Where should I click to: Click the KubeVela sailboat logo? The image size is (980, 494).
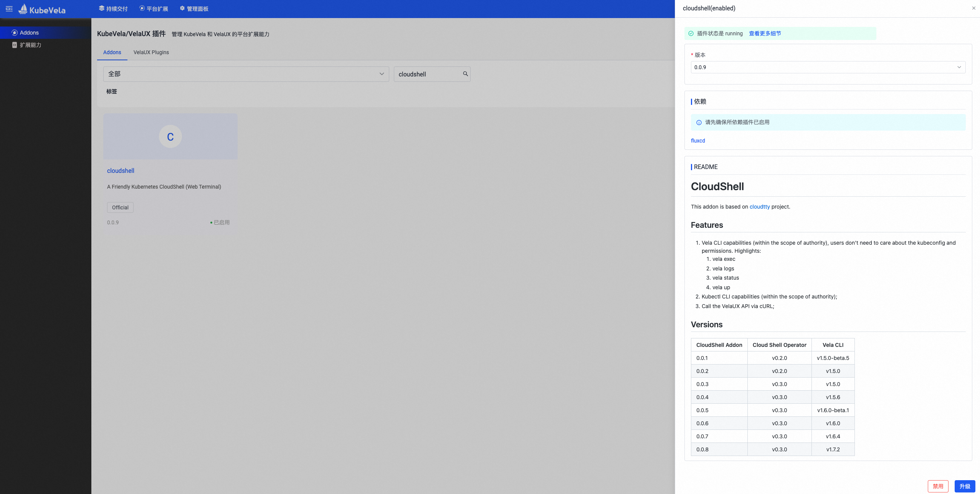pyautogui.click(x=23, y=9)
